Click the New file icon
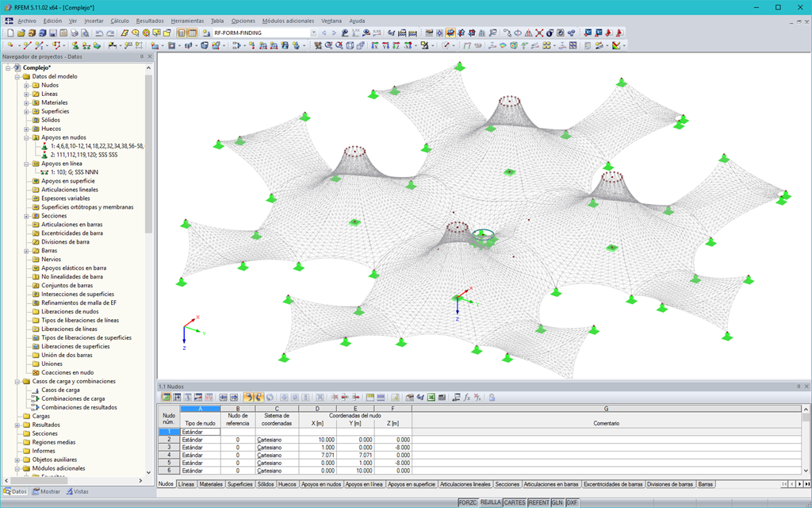The image size is (812, 508). tap(10, 33)
